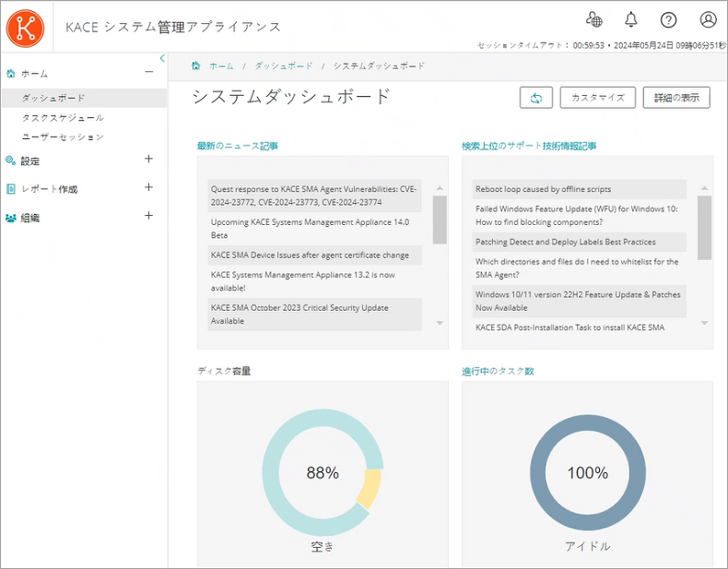Open タスクスケジュール in the sidebar

[64, 118]
